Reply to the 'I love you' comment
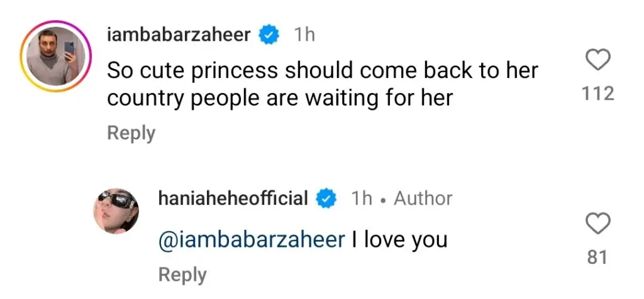Image resolution: width=644 pixels, height=299 pixels. click(182, 275)
